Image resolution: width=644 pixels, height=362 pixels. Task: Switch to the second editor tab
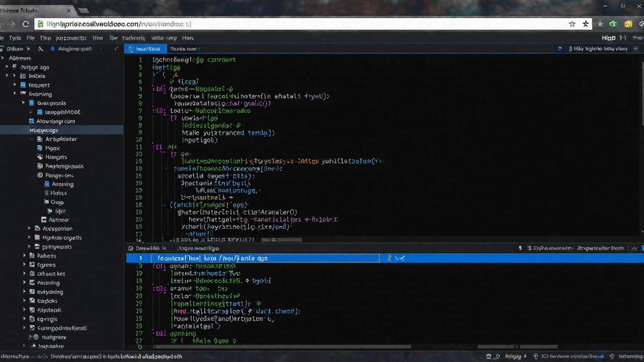point(184,49)
